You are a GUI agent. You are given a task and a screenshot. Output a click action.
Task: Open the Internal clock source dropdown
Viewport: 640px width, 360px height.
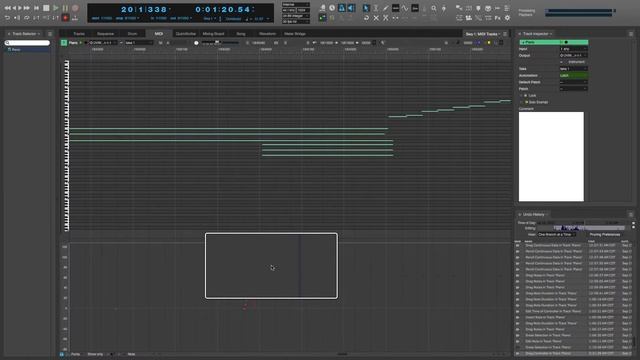coord(296,5)
